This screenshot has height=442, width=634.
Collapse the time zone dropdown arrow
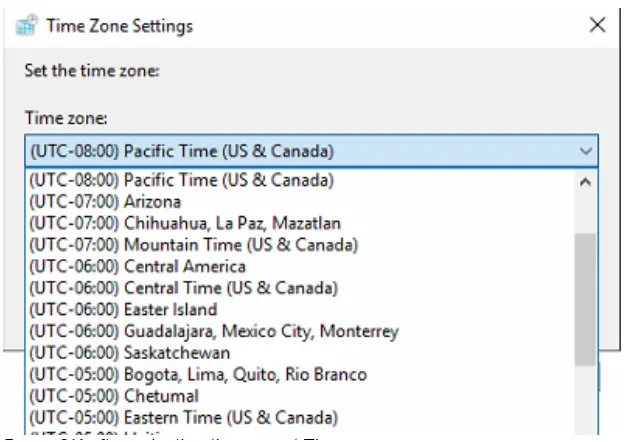[x=584, y=152]
